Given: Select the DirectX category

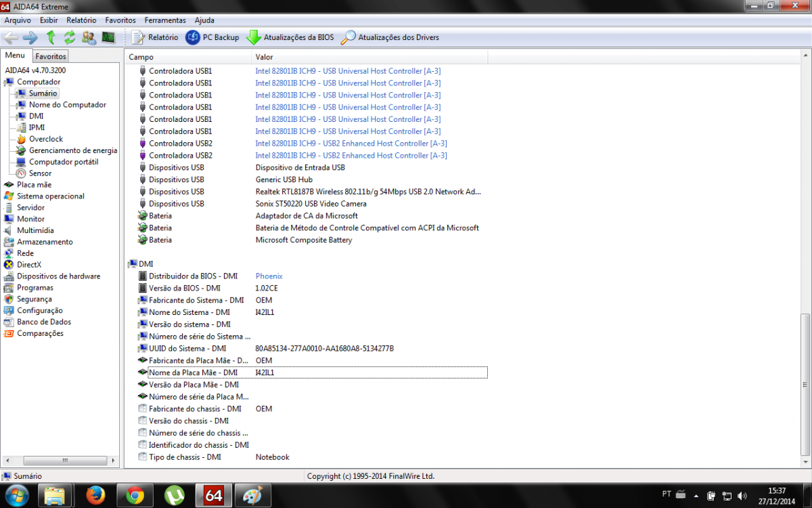Looking at the screenshot, I should [x=29, y=265].
